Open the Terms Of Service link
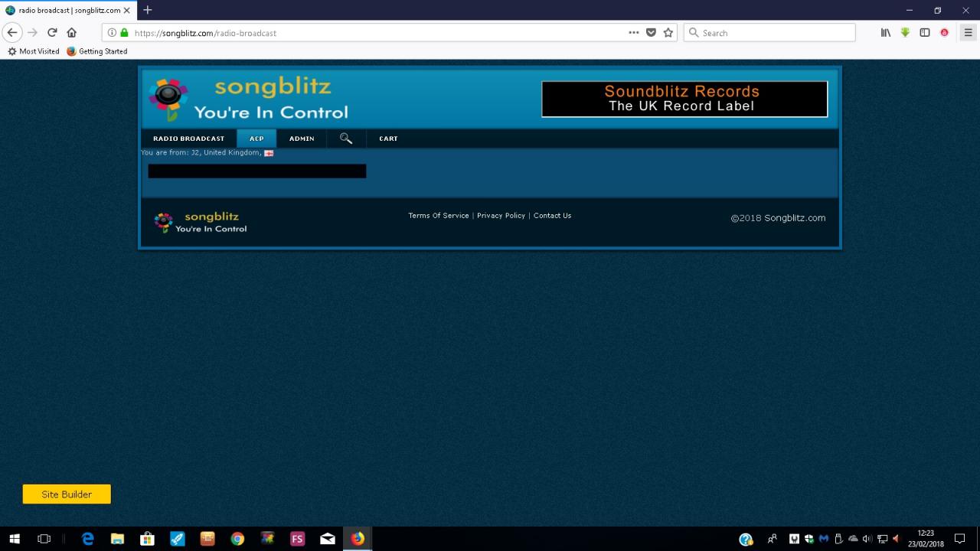This screenshot has width=980, height=551. click(x=439, y=216)
